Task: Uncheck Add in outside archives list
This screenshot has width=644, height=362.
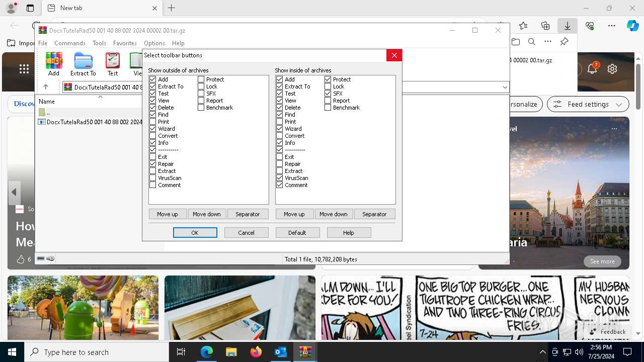Action: [x=152, y=79]
